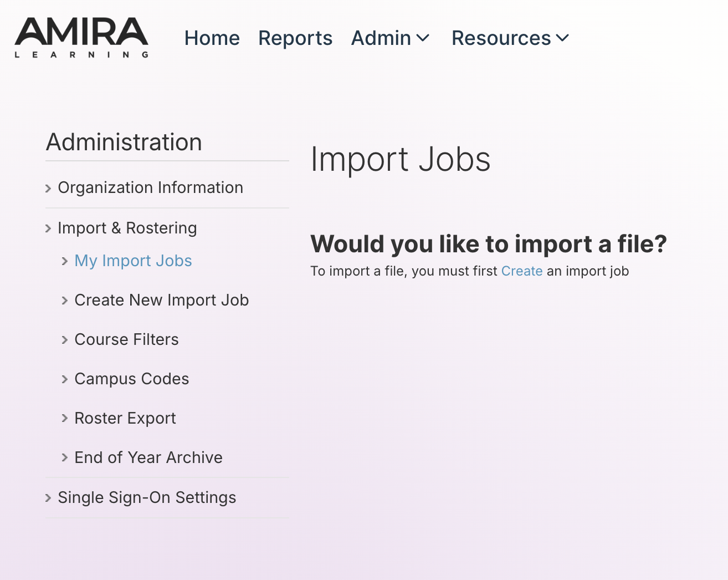Click the Create link to start an import job

521,271
